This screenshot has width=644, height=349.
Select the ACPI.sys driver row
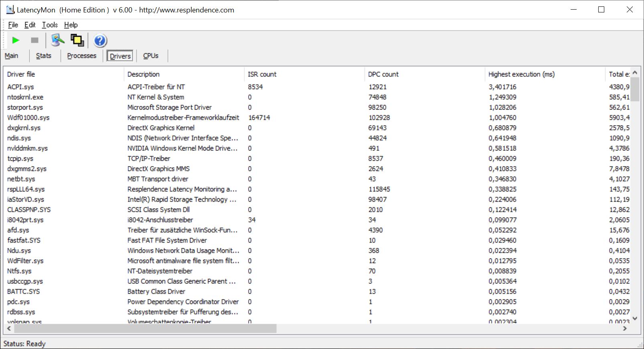pos(20,87)
